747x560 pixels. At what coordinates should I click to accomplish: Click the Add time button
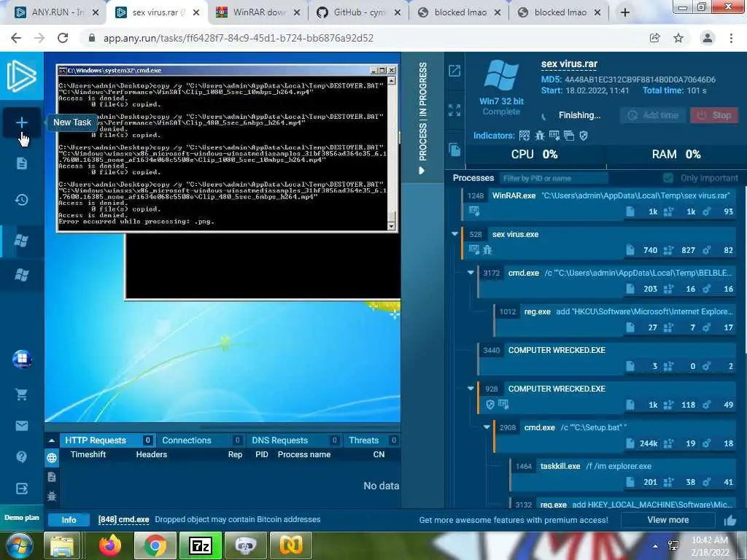[x=652, y=115]
